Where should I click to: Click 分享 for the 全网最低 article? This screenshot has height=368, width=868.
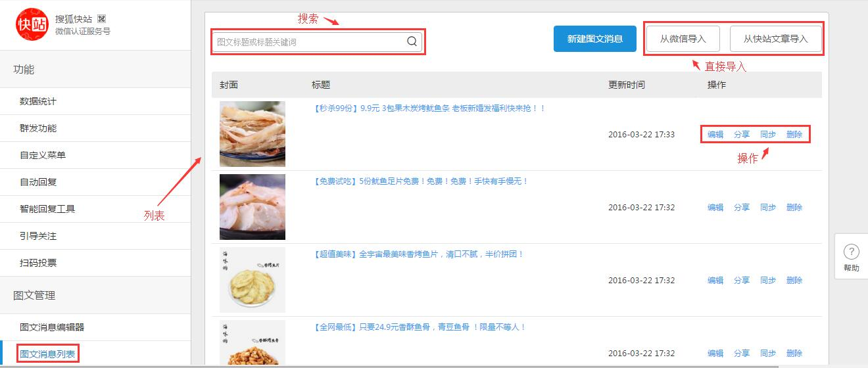click(742, 354)
